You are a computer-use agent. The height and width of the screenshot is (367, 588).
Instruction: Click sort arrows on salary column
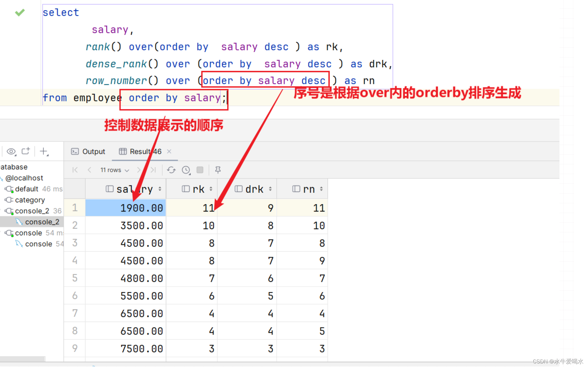point(160,189)
